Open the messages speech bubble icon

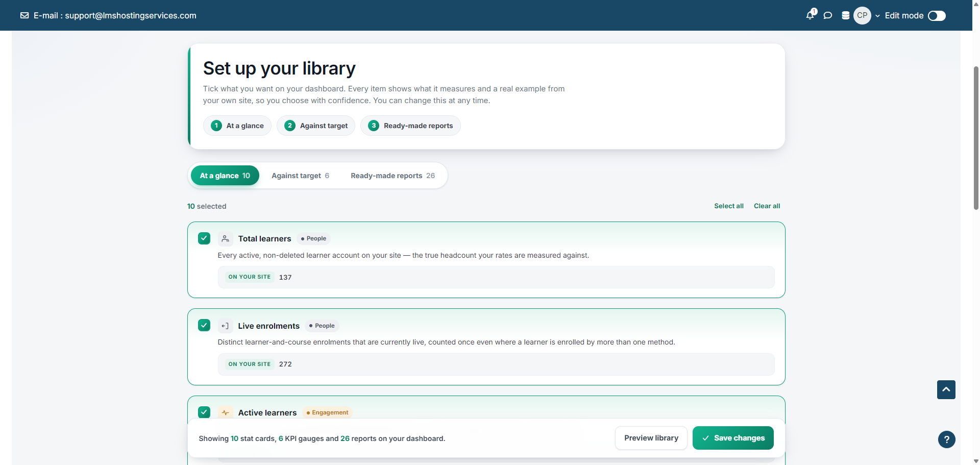pyautogui.click(x=828, y=15)
